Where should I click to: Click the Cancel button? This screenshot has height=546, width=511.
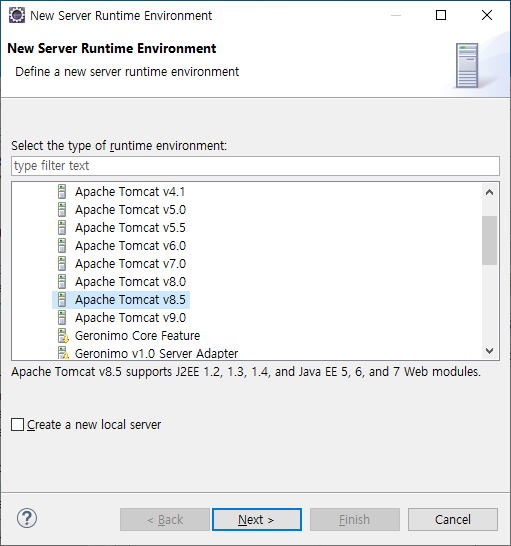click(x=452, y=520)
